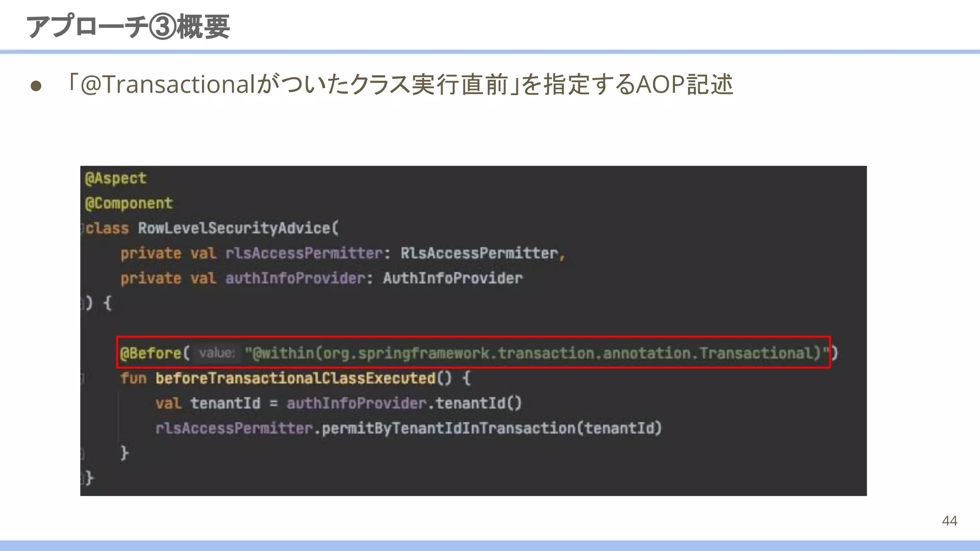Click the RlsAccessPermitter type name

click(479, 253)
